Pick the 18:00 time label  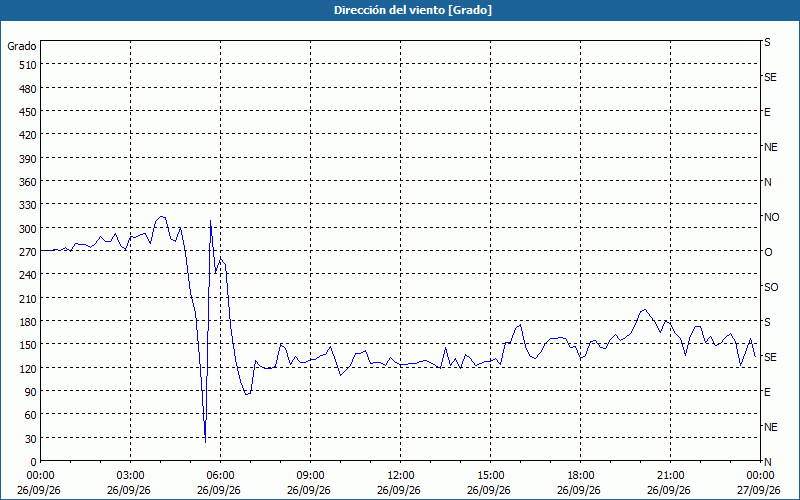pyautogui.click(x=581, y=476)
